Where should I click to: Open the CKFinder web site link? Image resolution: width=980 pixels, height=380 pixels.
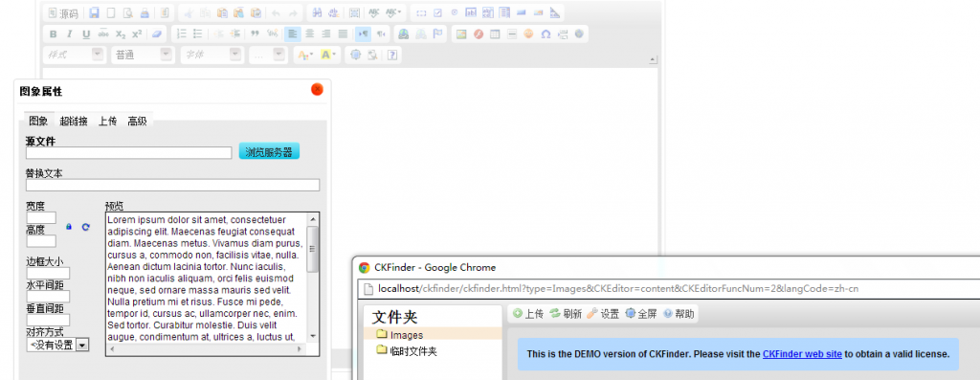click(x=802, y=354)
